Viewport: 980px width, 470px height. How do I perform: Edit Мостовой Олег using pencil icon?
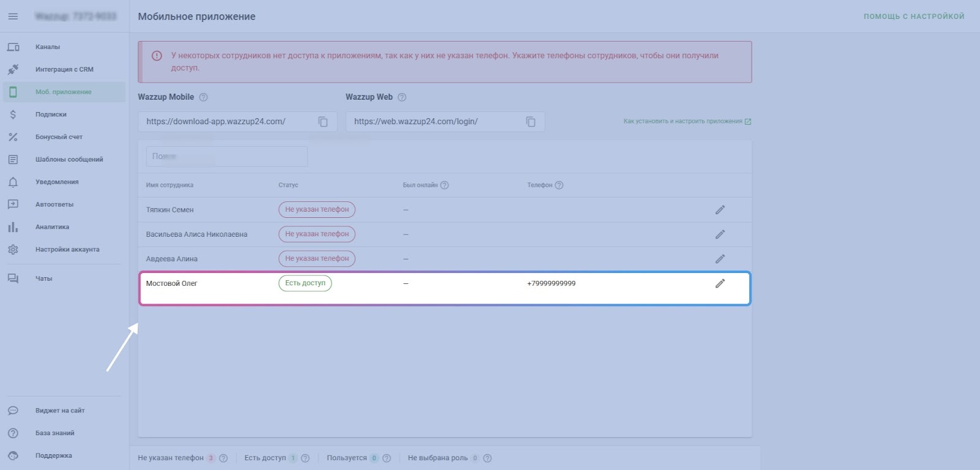click(720, 283)
